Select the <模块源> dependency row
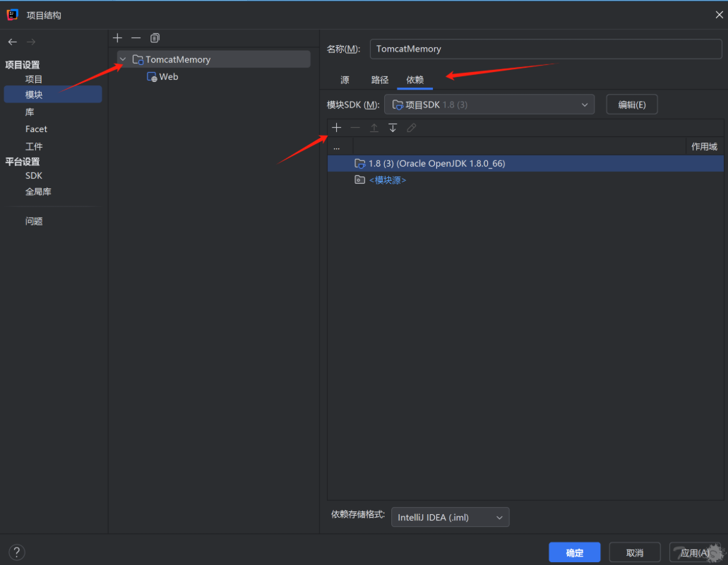This screenshot has height=565, width=728. click(525, 180)
